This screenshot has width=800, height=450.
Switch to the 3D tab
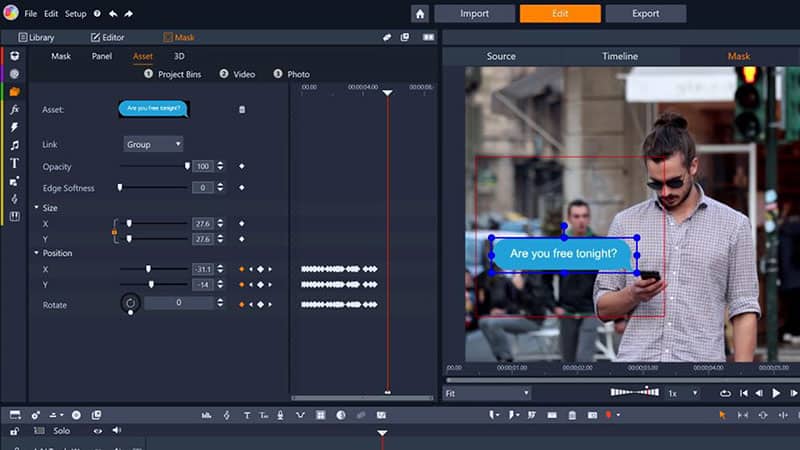(x=179, y=56)
